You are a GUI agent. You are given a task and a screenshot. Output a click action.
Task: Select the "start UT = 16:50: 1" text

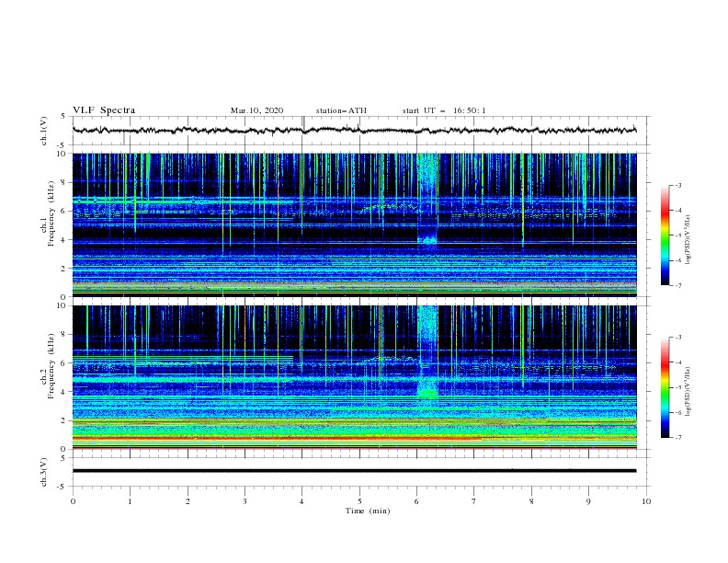444,110
